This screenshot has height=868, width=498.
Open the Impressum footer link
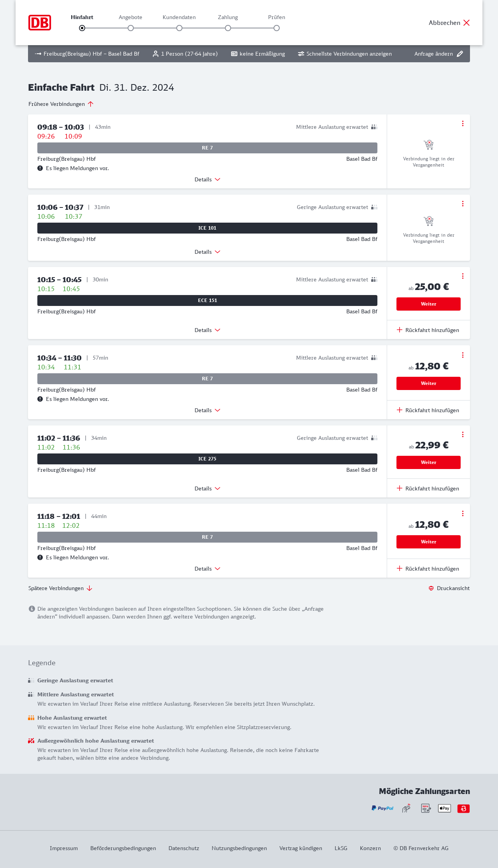(64, 848)
